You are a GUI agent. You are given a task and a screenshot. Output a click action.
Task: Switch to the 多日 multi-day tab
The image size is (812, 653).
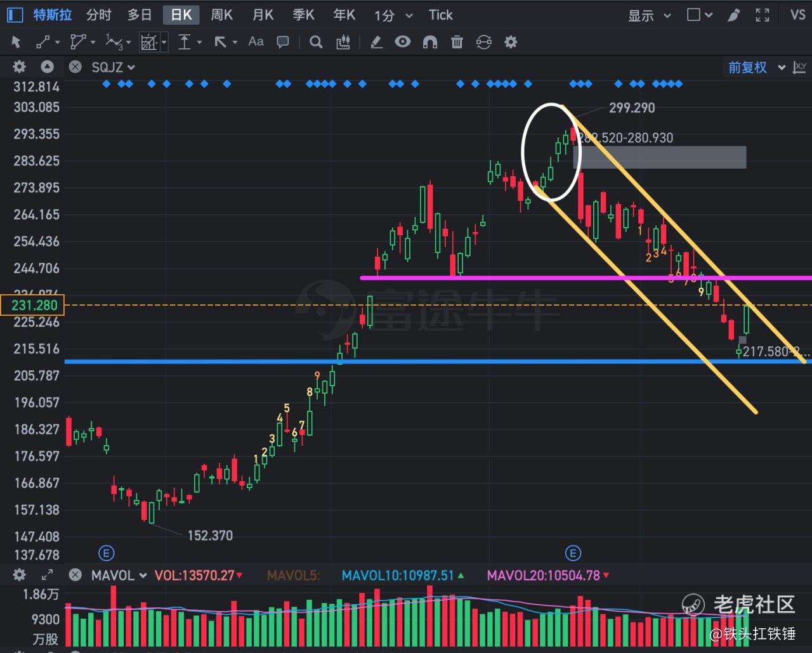(x=140, y=15)
